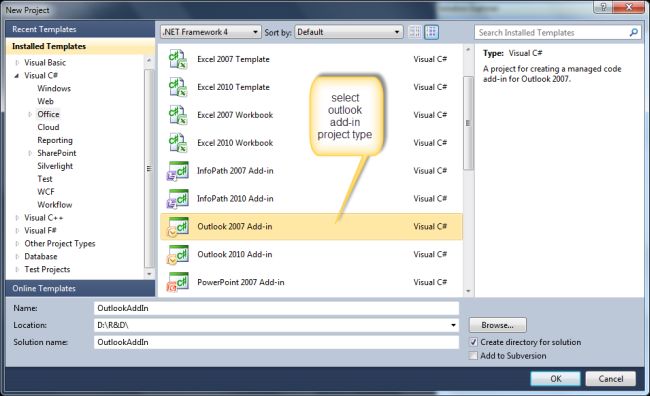The width and height of the screenshot is (650, 396).
Task: Switch to small icons view
Action: pos(415,32)
